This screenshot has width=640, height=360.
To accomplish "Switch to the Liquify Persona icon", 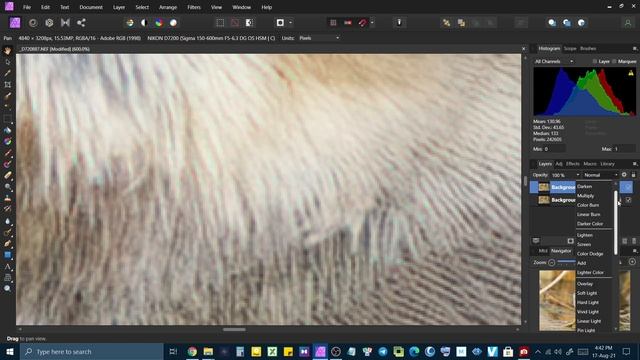I will [33, 23].
